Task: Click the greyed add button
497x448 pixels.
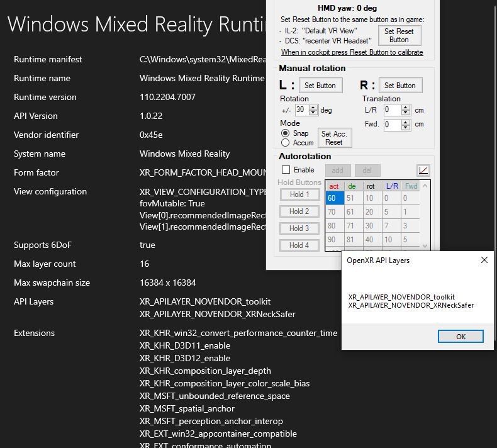Action: (338, 171)
